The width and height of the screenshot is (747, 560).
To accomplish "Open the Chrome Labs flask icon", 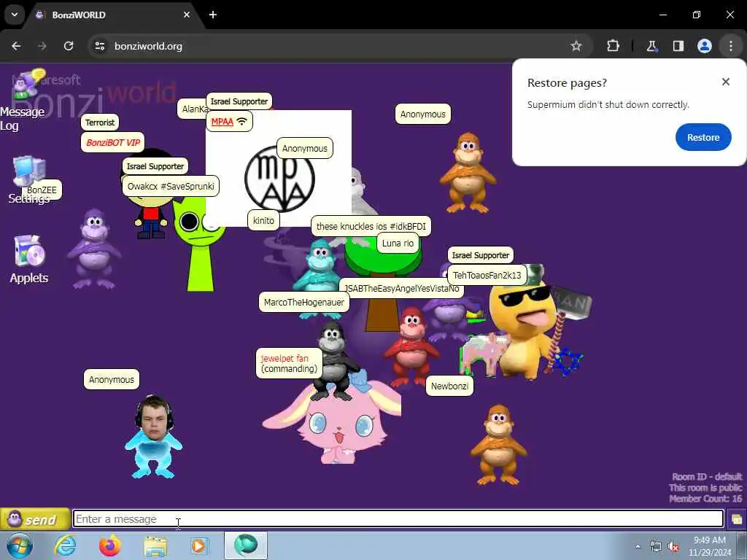I will click(x=651, y=46).
